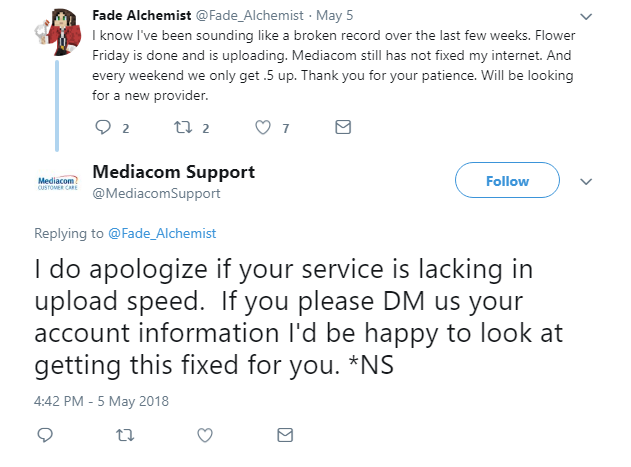
Task: Reply to Fade Alchemist's tweet
Action: [x=101, y=127]
